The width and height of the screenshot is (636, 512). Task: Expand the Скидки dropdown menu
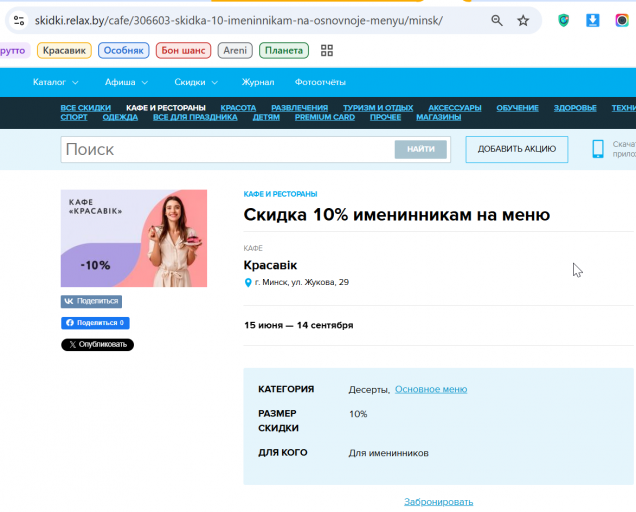(x=196, y=82)
